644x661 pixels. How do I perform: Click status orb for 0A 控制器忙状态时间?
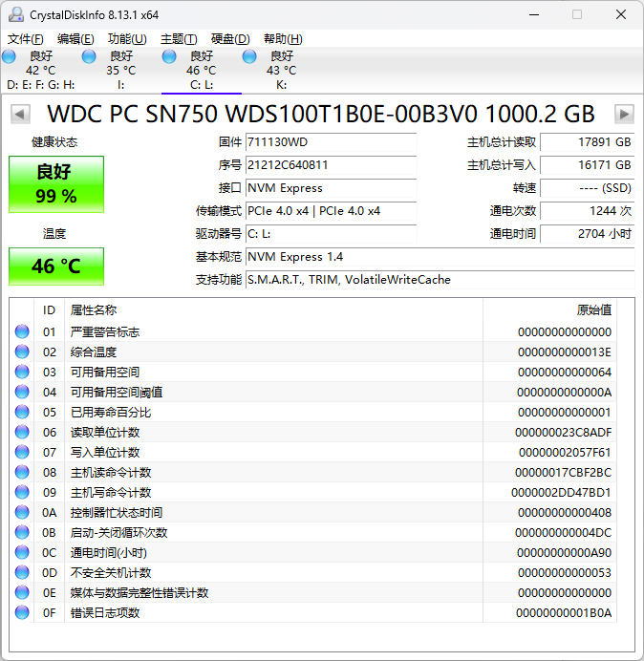coord(22,512)
